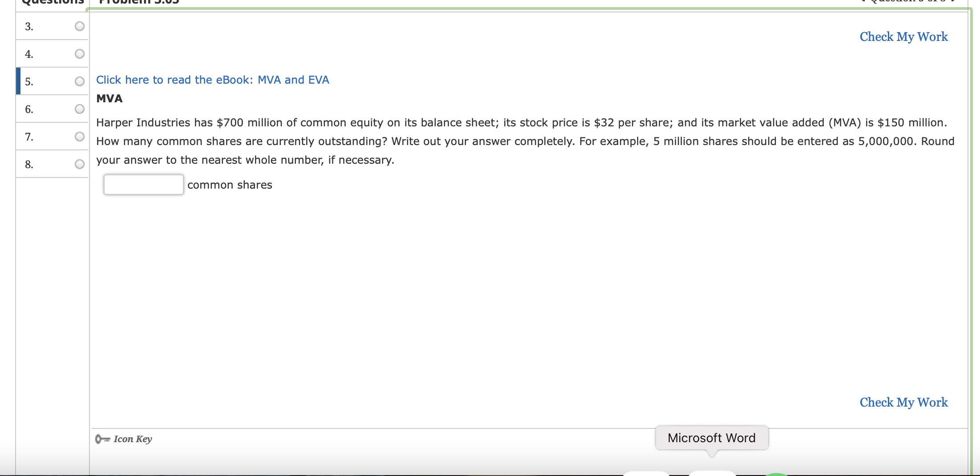Select question 7 status circle
Screen dimensions: 980x476
point(80,137)
